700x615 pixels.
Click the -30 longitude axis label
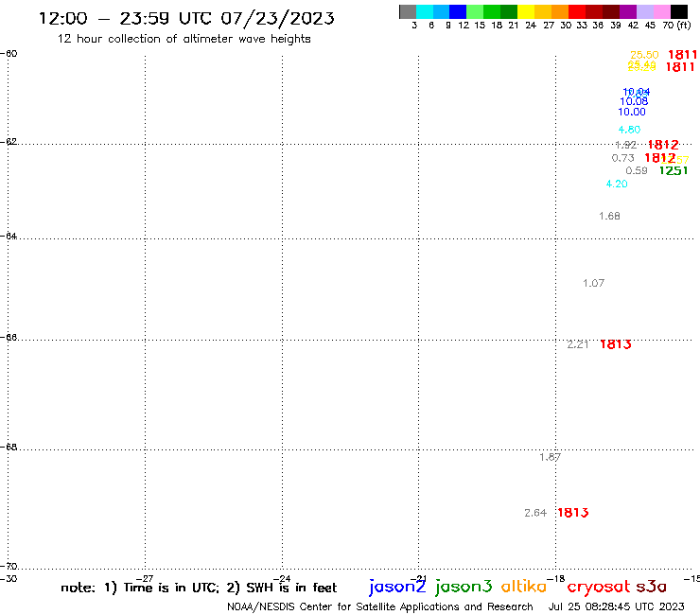9,579
